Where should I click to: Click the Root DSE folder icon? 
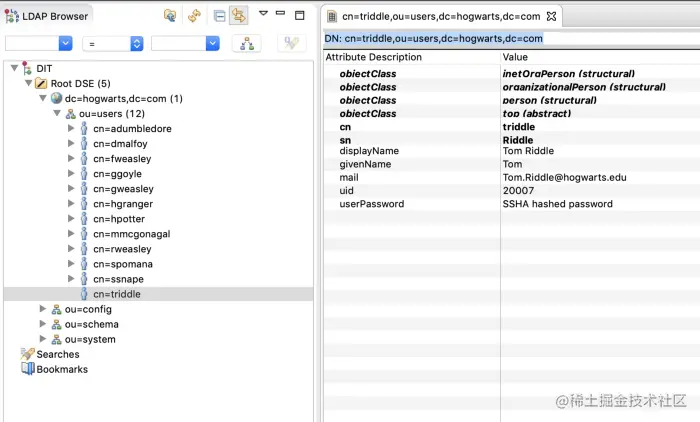[x=41, y=83]
